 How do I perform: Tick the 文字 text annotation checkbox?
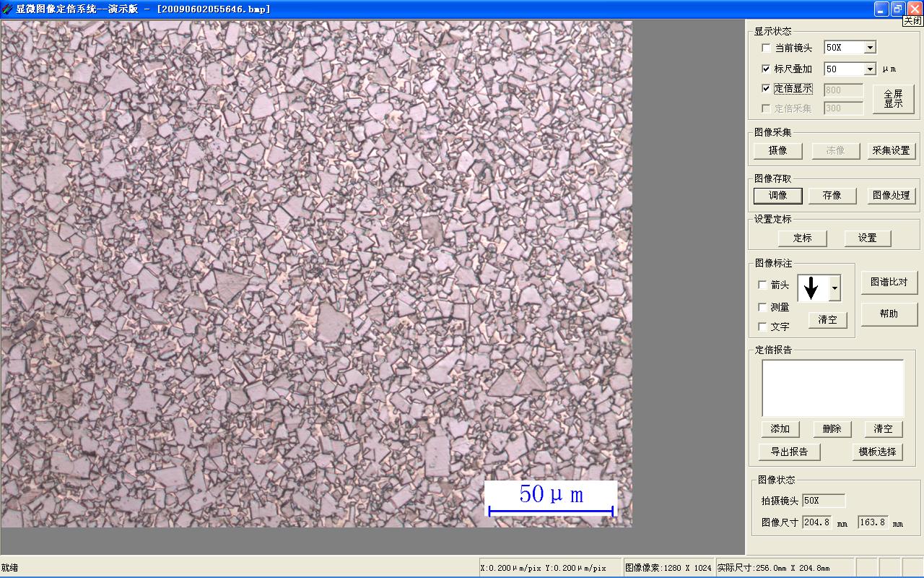(763, 327)
